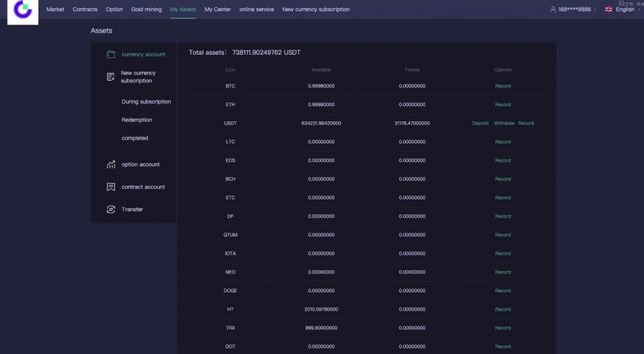Click Deposit link for USDT
The image size is (644, 354).
[480, 123]
